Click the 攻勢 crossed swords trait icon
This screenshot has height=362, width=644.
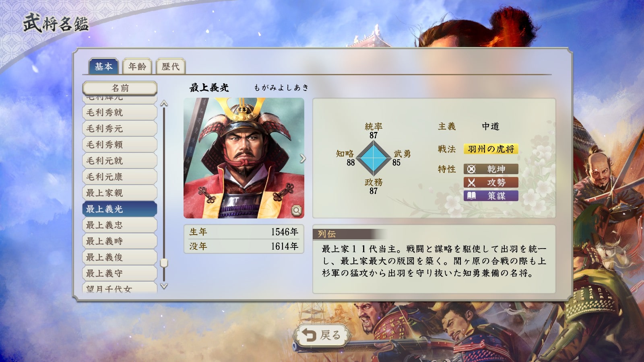[471, 183]
